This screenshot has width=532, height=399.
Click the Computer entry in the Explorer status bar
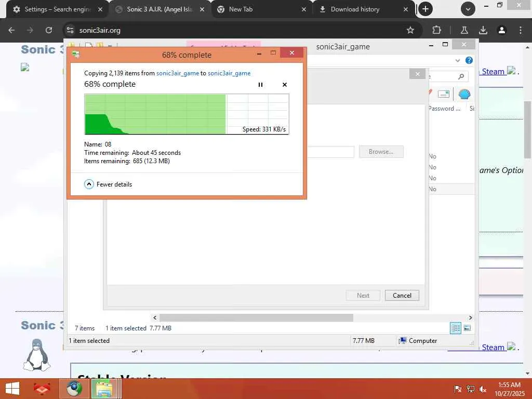[x=418, y=341]
